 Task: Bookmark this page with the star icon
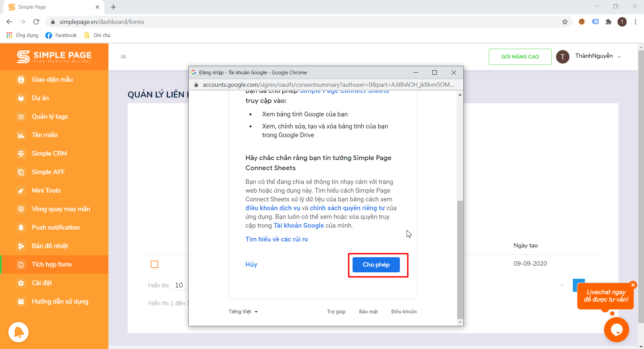[565, 22]
